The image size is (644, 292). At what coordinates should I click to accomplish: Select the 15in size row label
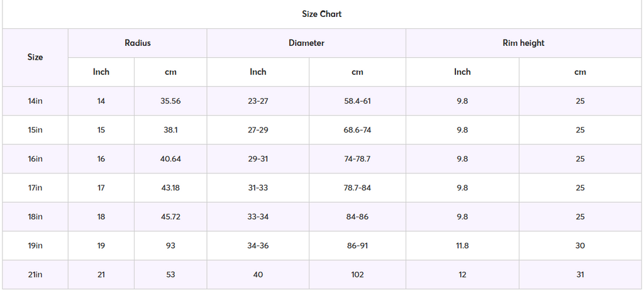pos(35,130)
